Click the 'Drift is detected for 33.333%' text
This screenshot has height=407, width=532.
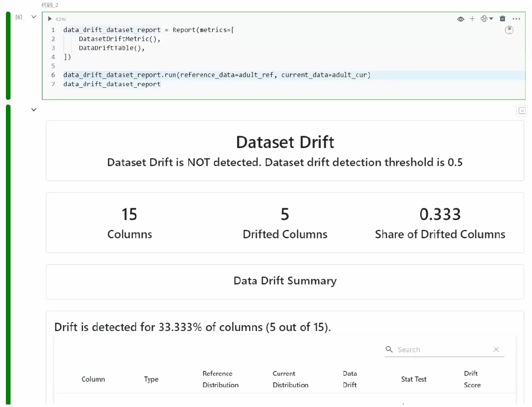[x=193, y=327]
